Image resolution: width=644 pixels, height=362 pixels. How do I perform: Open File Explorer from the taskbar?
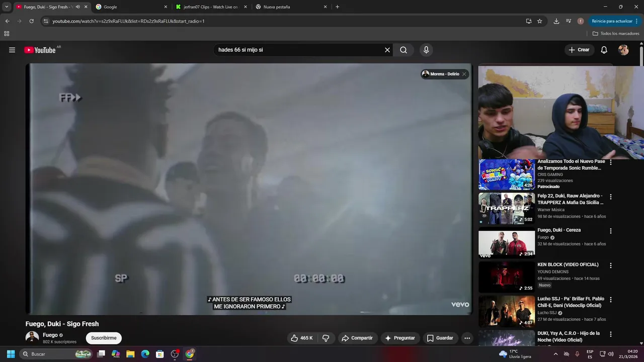pyautogui.click(x=130, y=354)
